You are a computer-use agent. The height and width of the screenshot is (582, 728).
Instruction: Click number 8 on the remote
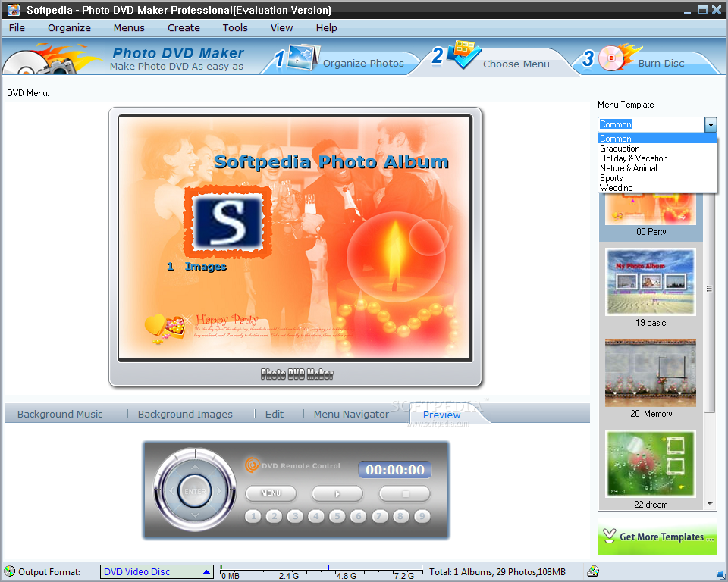(x=400, y=516)
